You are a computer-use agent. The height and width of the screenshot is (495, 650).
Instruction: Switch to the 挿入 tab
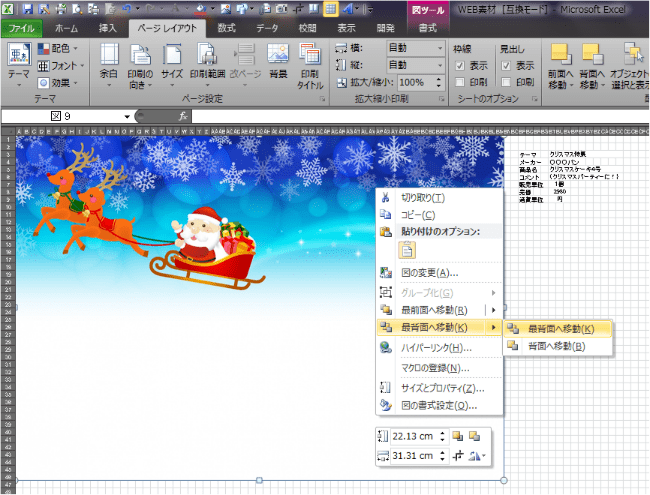click(108, 28)
